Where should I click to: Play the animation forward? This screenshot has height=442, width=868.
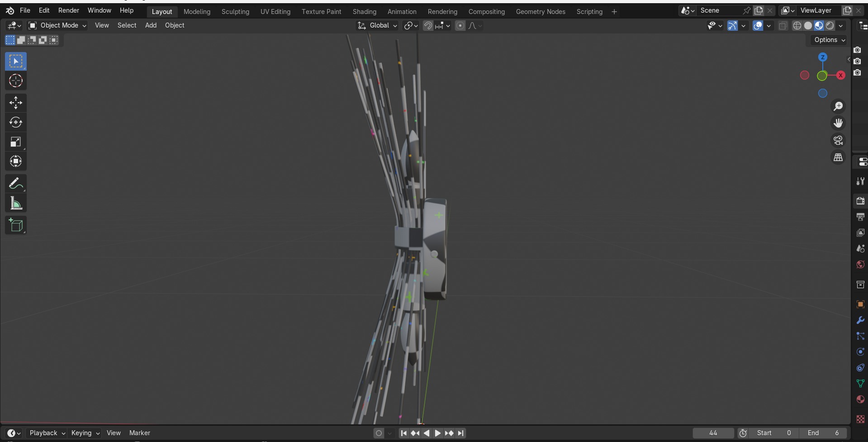click(438, 433)
